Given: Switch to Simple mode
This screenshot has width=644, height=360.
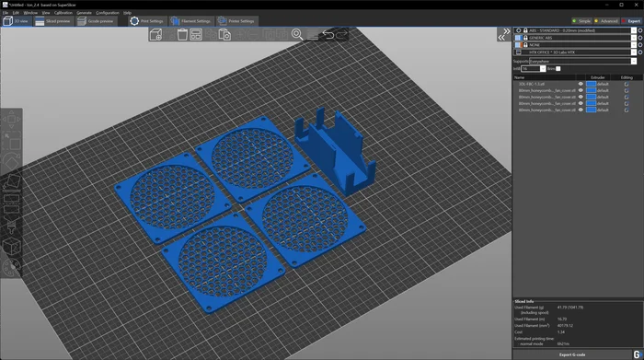Looking at the screenshot, I should (x=581, y=21).
